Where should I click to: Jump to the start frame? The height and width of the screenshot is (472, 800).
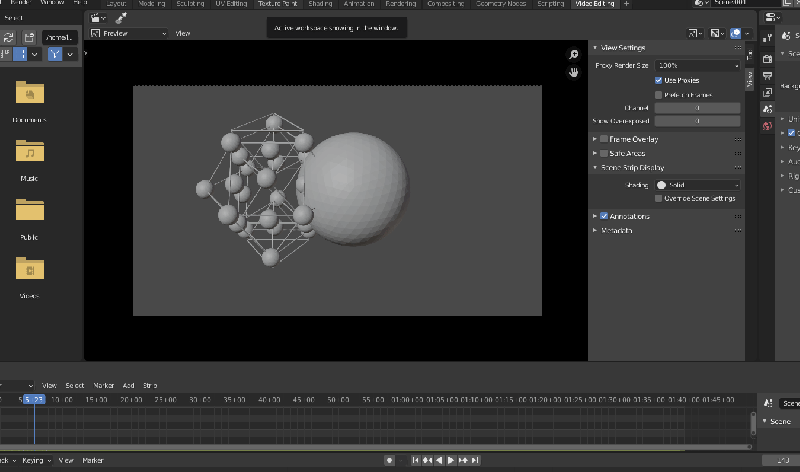coord(415,460)
